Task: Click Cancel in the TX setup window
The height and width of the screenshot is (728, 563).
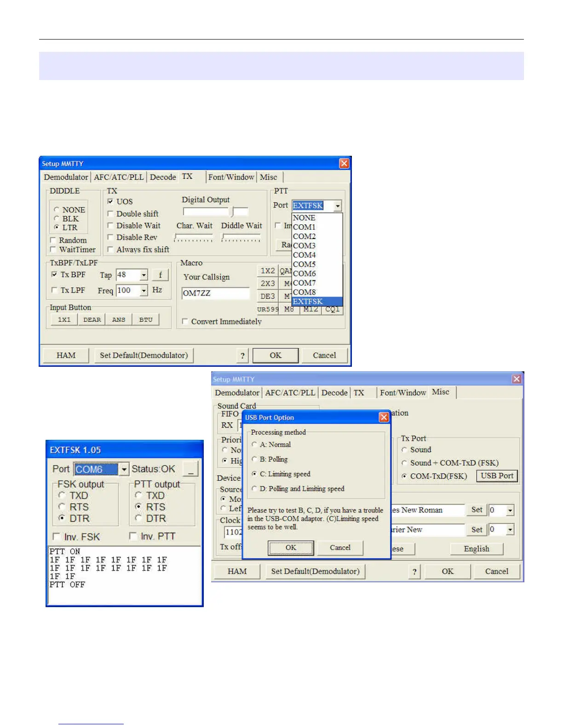Action: pyautogui.click(x=324, y=355)
